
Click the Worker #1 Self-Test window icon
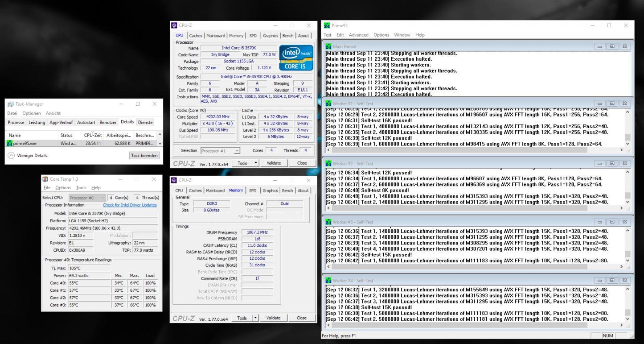tap(329, 103)
